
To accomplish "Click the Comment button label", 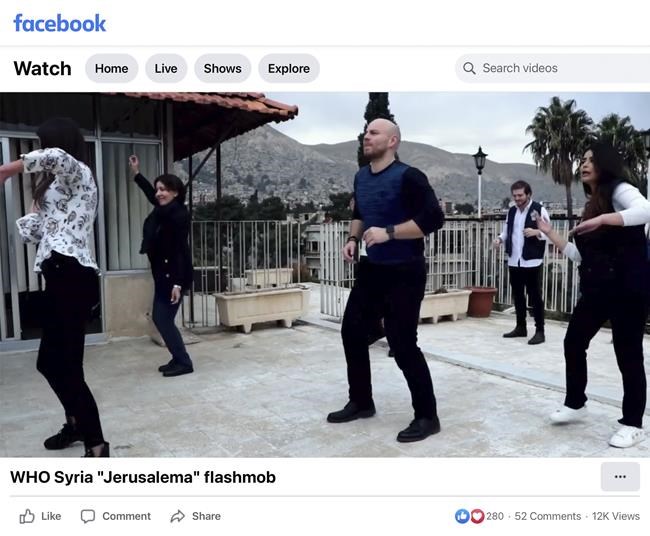I will click(126, 516).
